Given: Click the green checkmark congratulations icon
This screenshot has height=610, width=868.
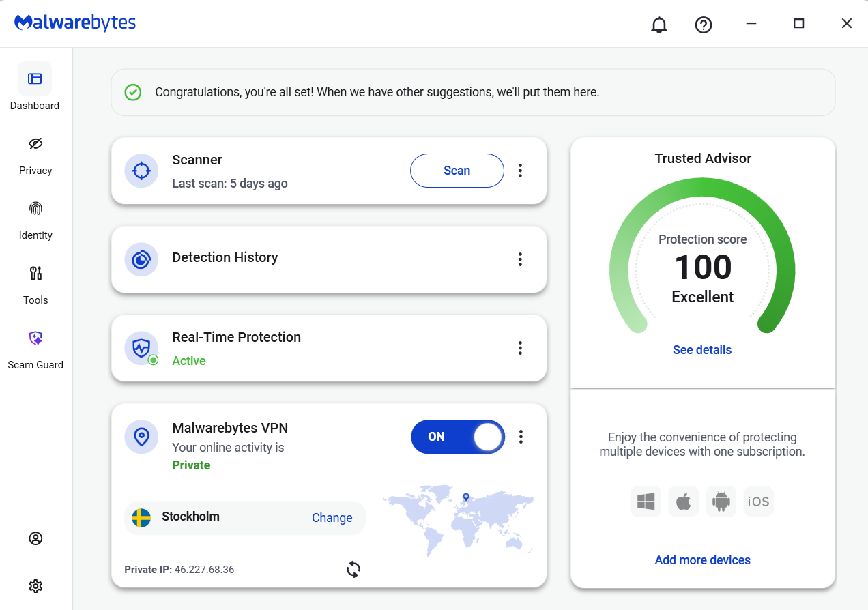Looking at the screenshot, I should 133,92.
